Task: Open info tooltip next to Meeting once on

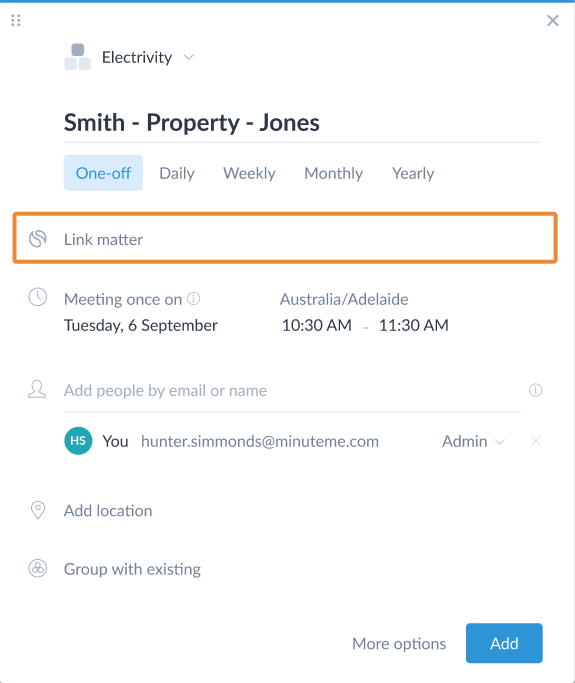Action: (x=193, y=299)
